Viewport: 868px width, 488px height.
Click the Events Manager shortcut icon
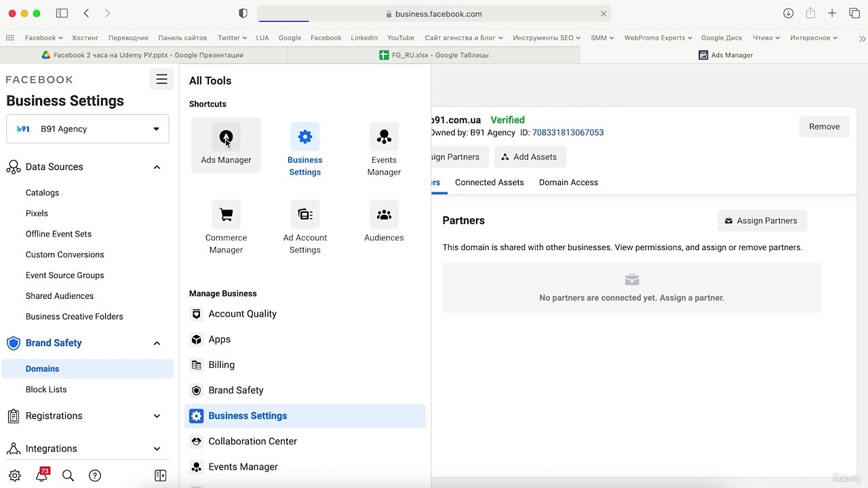point(384,138)
